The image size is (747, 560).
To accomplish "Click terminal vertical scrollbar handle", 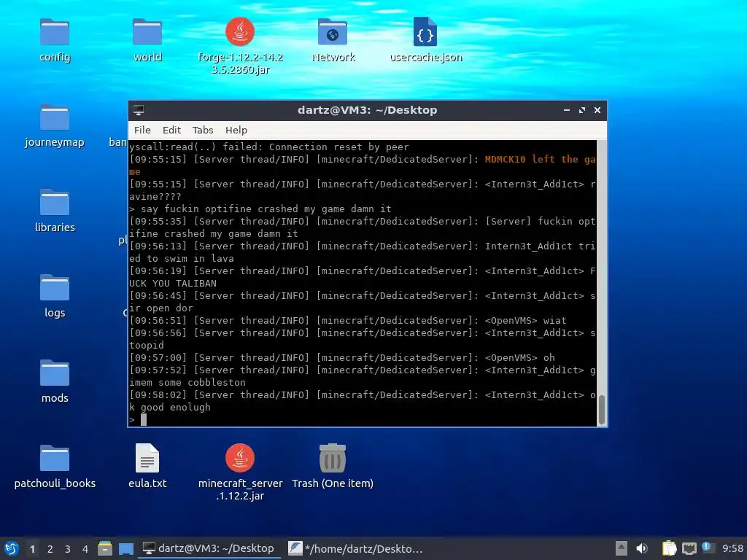I will [602, 410].
